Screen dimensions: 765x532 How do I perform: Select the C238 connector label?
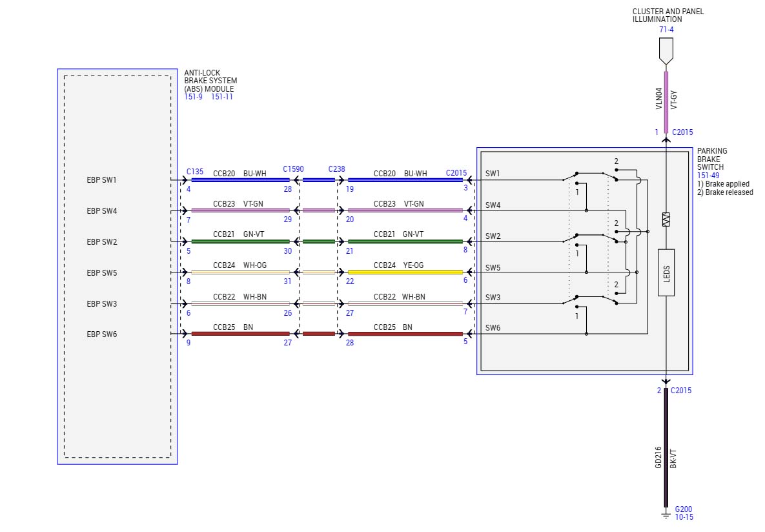(x=336, y=169)
